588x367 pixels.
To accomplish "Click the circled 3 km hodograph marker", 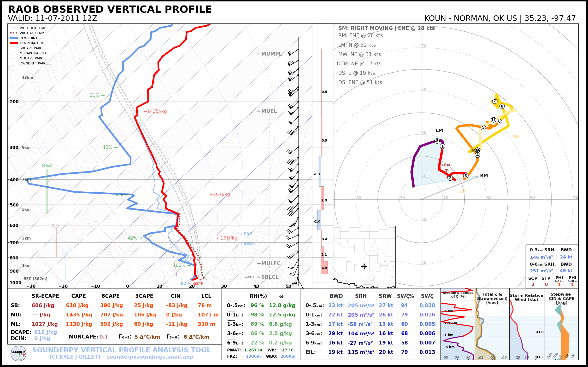I will [465, 176].
